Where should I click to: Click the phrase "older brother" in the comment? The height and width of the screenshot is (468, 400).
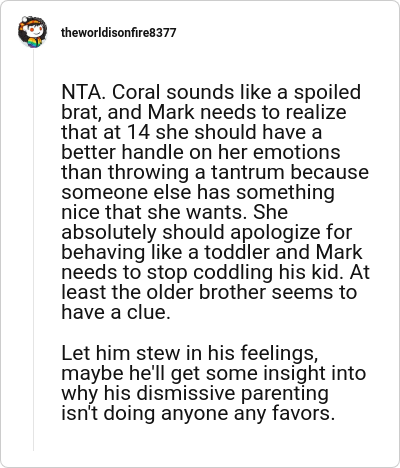point(206,292)
